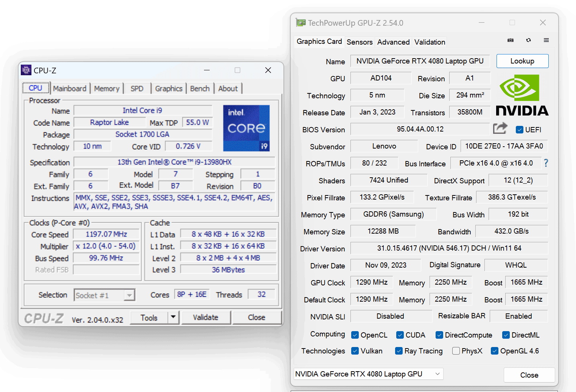Click the GPU-Z screenshot camera icon
Screen dimensions: 576x392
coord(511,40)
